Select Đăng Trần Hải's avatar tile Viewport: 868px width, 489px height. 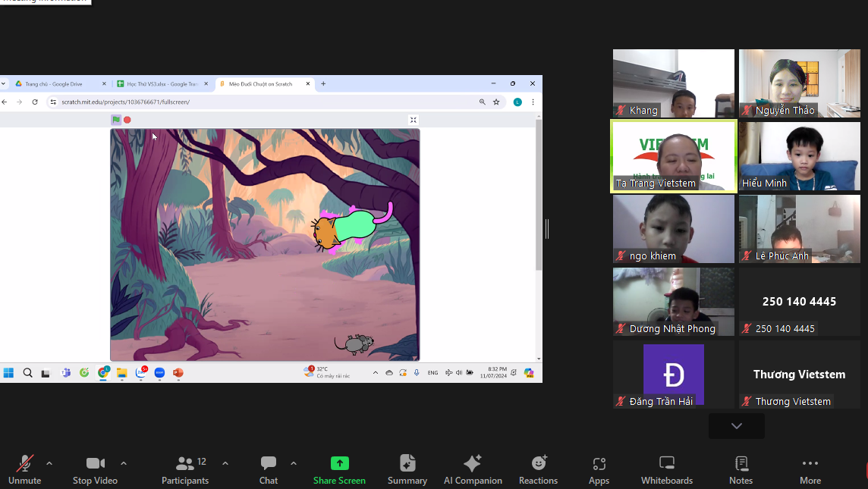674,375
